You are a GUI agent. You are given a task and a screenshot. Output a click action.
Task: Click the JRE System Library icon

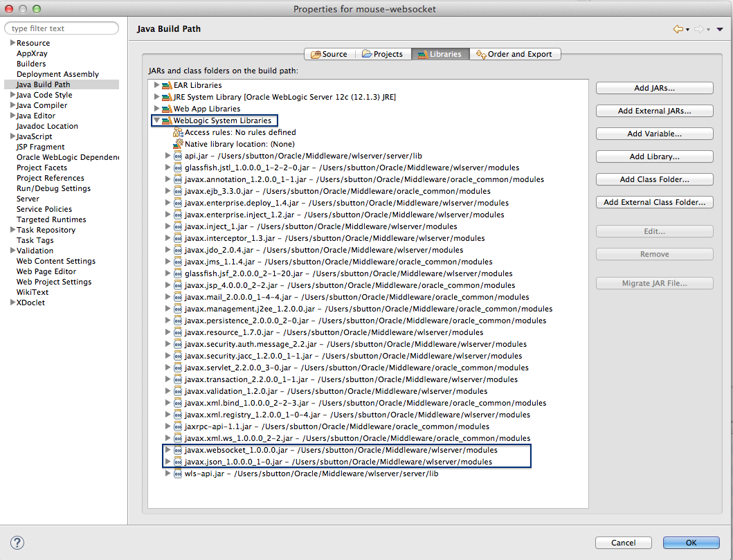[167, 97]
